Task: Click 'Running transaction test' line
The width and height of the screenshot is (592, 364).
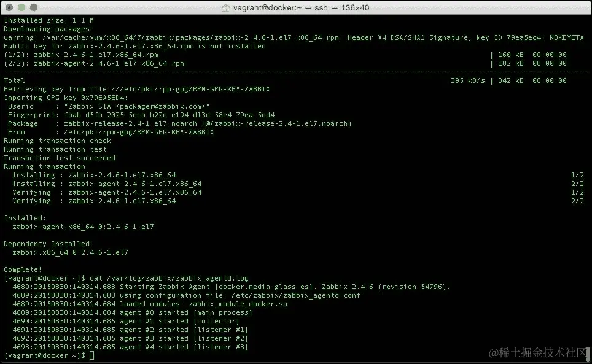Action: [55, 149]
